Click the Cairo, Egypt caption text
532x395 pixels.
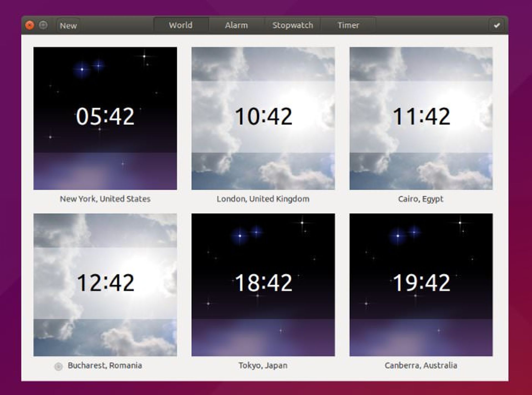click(421, 199)
